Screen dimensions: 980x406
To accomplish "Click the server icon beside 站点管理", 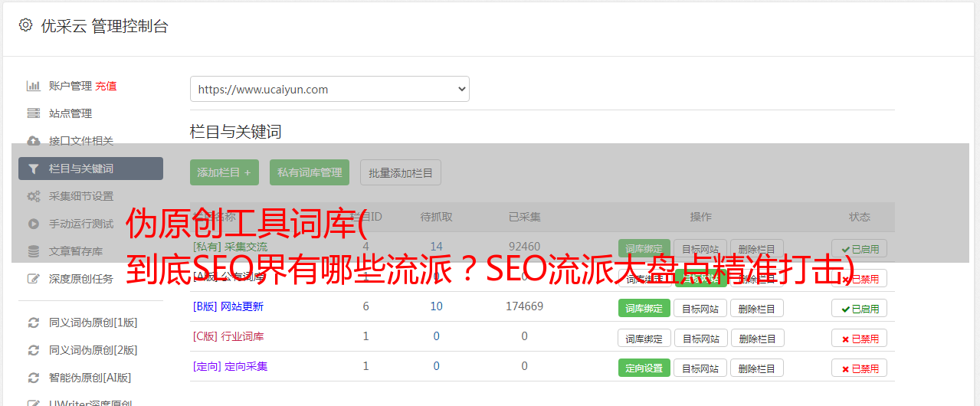I will [33, 113].
